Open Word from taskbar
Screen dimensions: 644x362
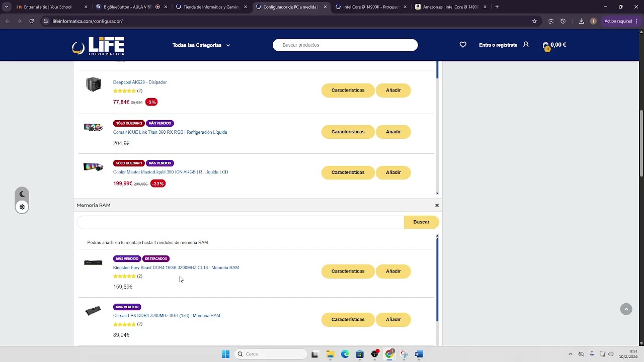pyautogui.click(x=419, y=354)
